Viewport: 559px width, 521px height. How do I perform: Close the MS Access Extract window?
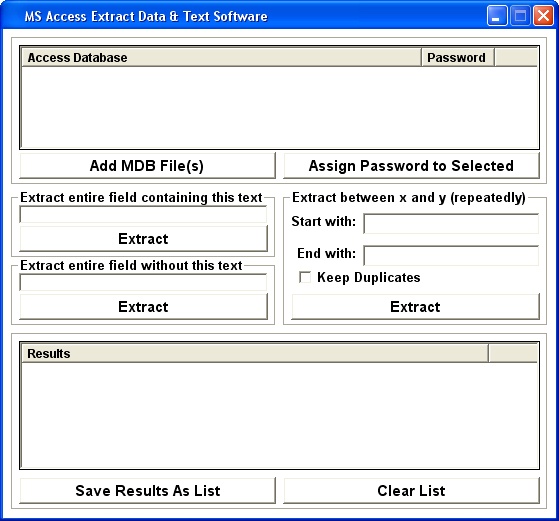543,16
